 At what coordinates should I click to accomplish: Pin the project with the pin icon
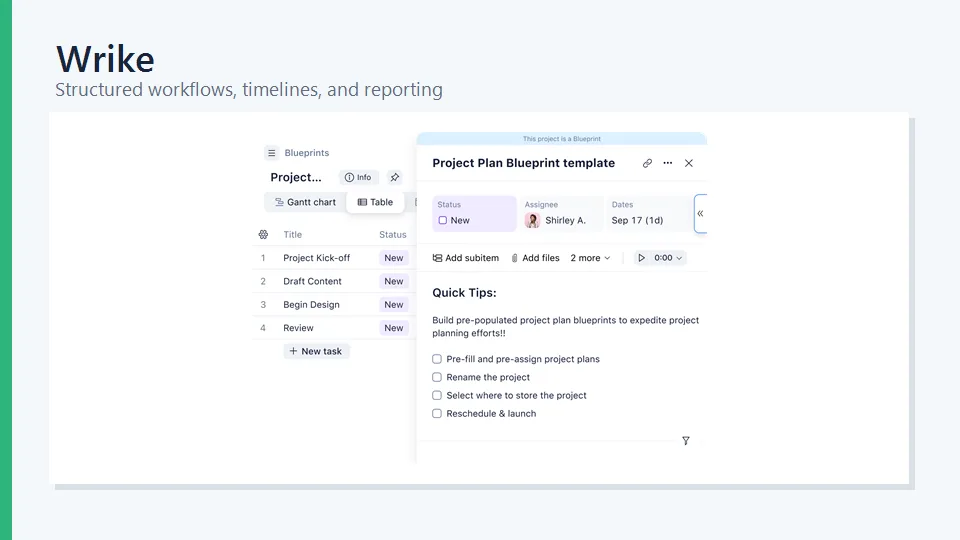coord(395,178)
